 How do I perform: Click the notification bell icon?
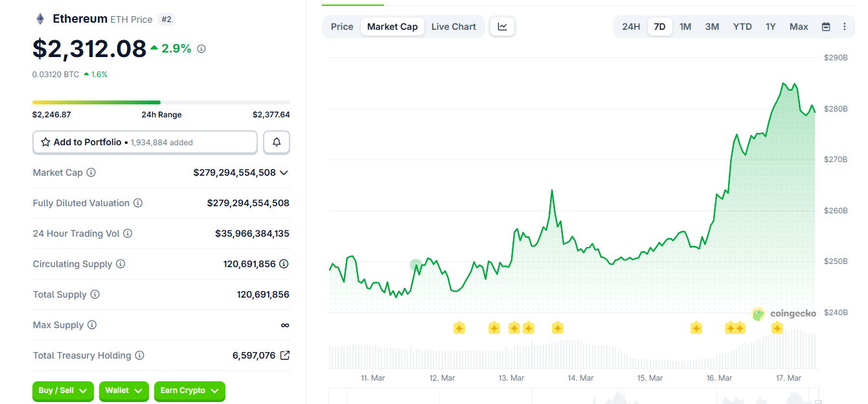[x=277, y=142]
